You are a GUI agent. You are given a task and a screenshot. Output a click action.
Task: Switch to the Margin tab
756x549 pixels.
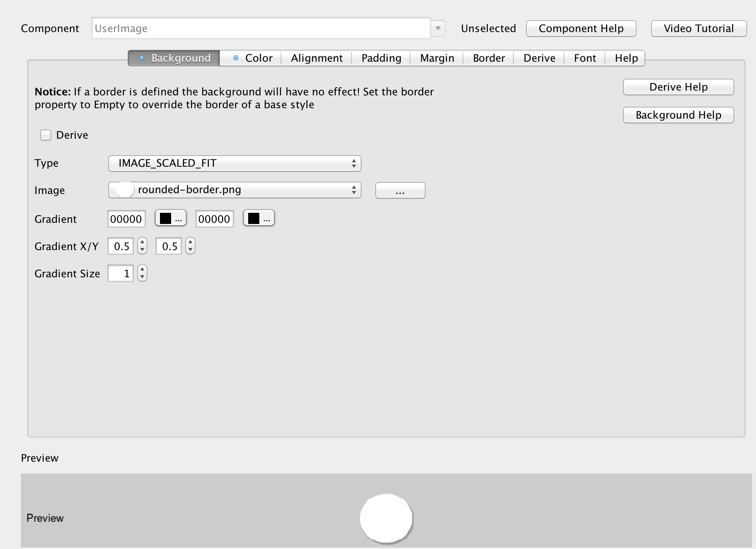437,58
